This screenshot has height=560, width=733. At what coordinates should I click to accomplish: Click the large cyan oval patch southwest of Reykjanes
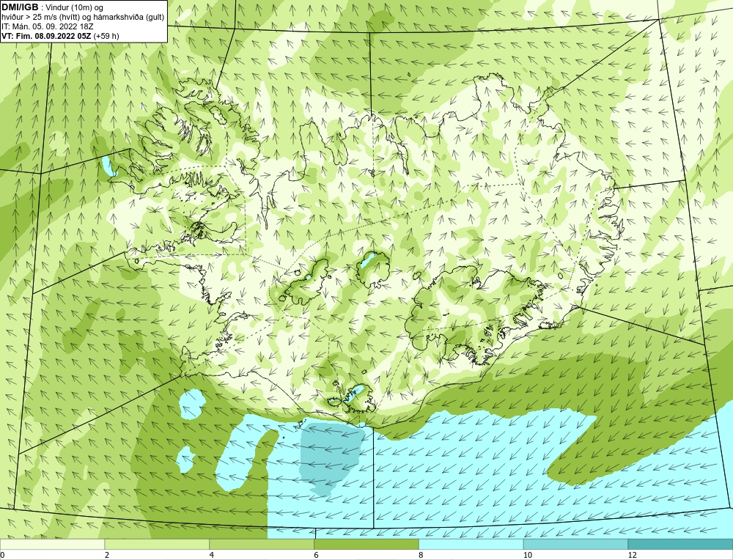(x=191, y=403)
